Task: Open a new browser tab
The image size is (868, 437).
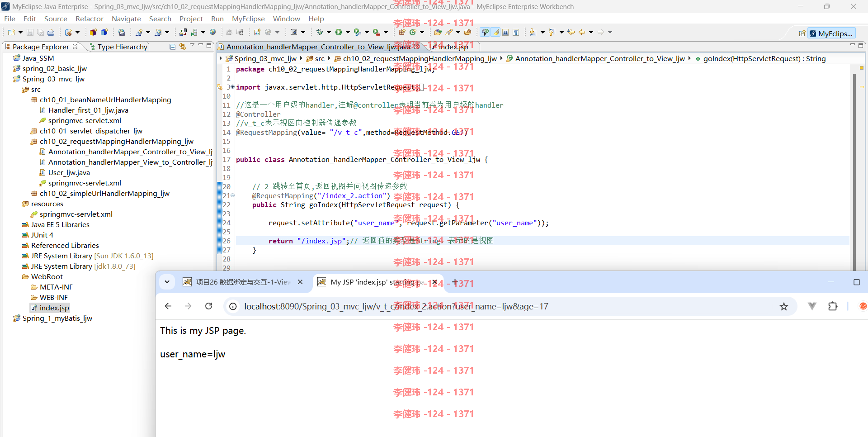Action: pyautogui.click(x=455, y=282)
